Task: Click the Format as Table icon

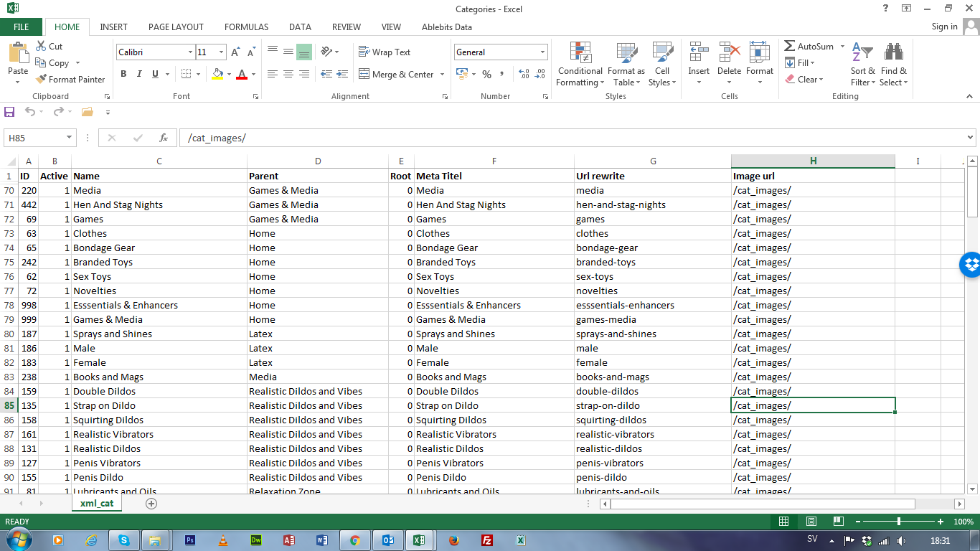Action: coord(626,53)
